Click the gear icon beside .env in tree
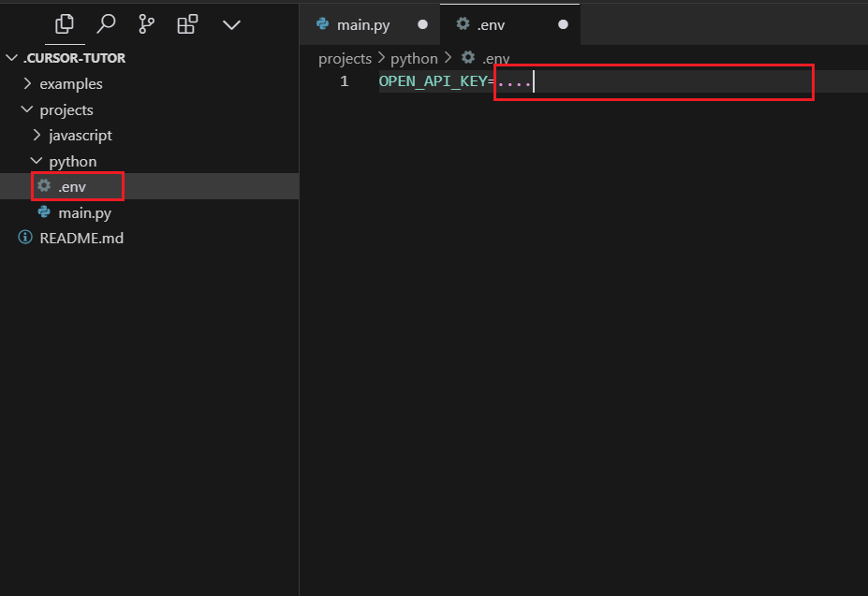The image size is (868, 596). pos(44,186)
